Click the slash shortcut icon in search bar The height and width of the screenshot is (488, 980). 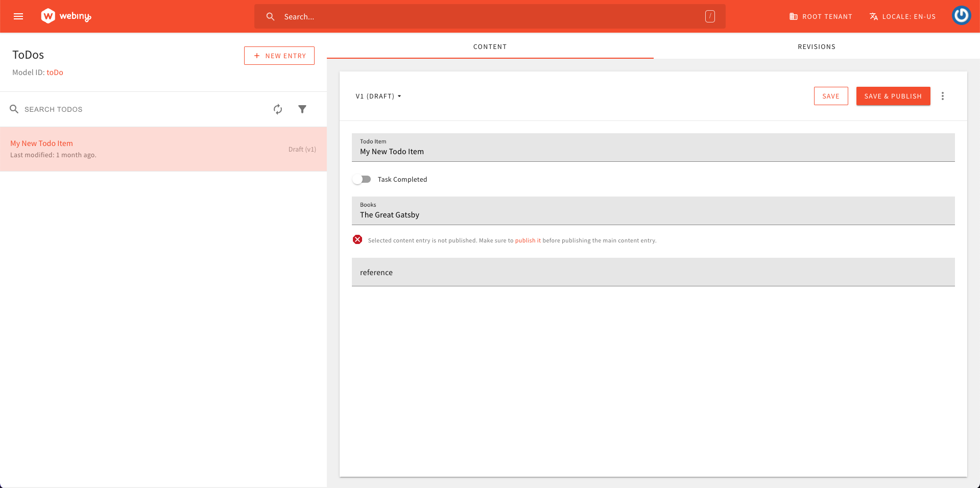tap(710, 16)
